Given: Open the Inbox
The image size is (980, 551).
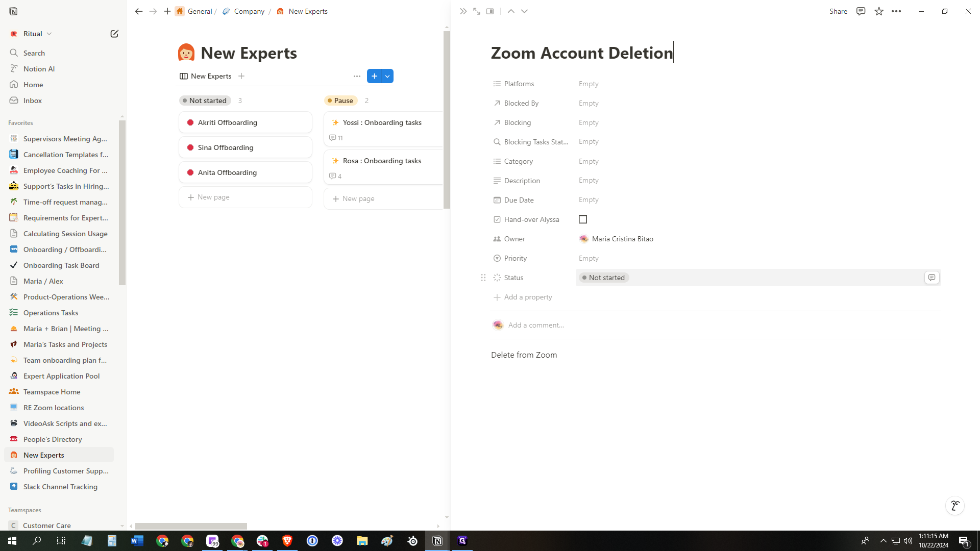Looking at the screenshot, I should (59, 101).
